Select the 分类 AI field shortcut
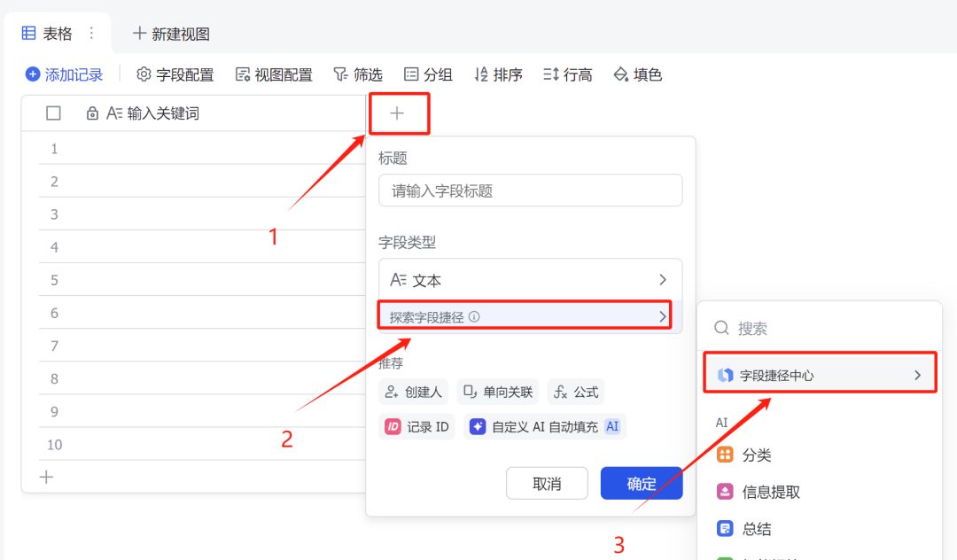Viewport: 957px width, 560px height. pos(753,455)
